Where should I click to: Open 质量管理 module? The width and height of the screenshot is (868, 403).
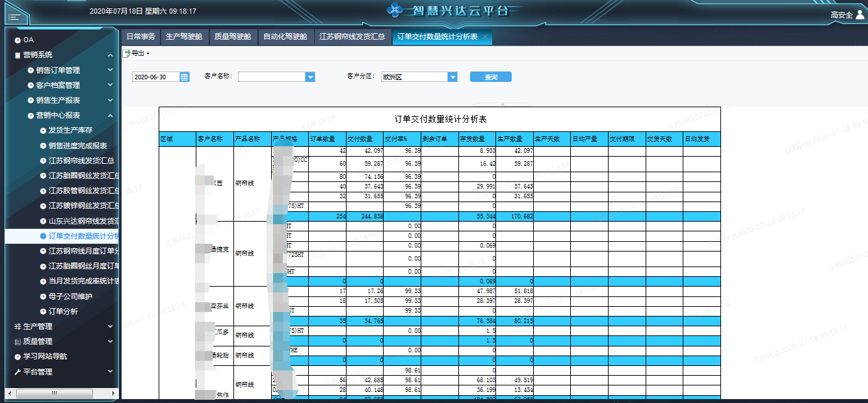pyautogui.click(x=37, y=341)
